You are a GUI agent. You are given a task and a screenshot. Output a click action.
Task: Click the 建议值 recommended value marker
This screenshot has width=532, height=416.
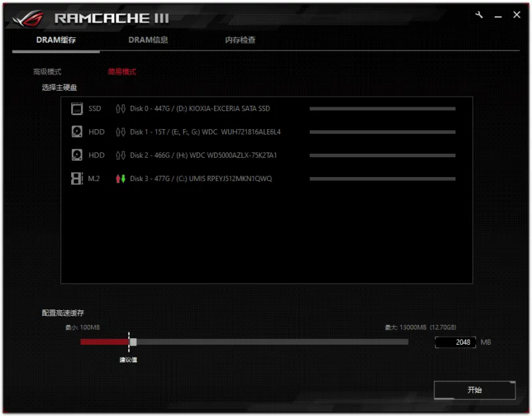tap(128, 359)
